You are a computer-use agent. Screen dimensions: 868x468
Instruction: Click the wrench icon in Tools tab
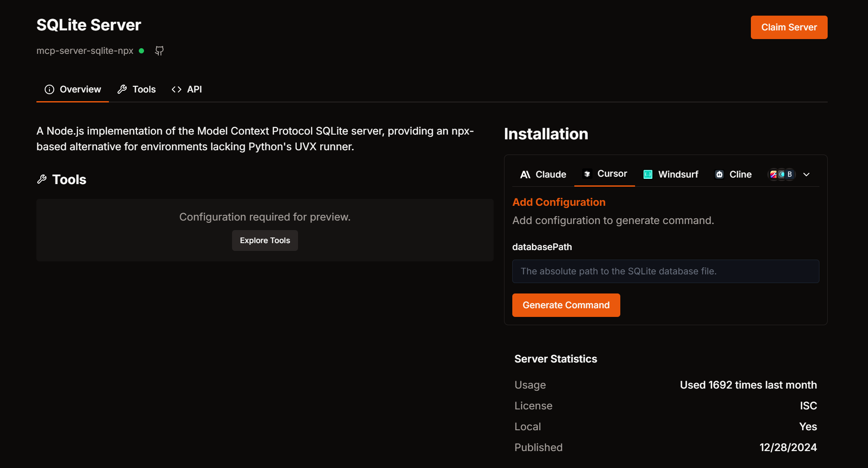pyautogui.click(x=122, y=89)
